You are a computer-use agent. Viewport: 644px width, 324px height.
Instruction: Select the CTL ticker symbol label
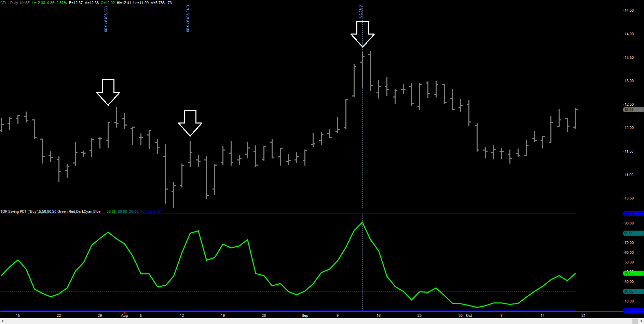pyautogui.click(x=3, y=3)
